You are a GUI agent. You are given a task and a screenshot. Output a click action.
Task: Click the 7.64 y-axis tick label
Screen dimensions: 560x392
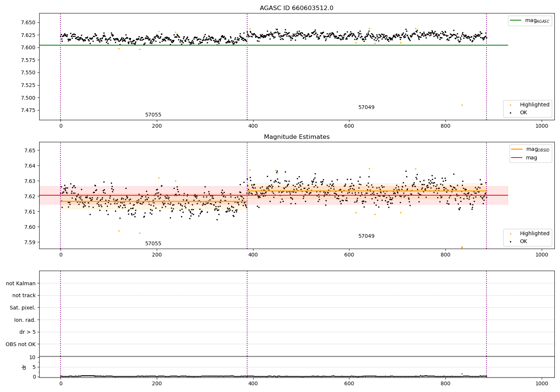point(29,166)
